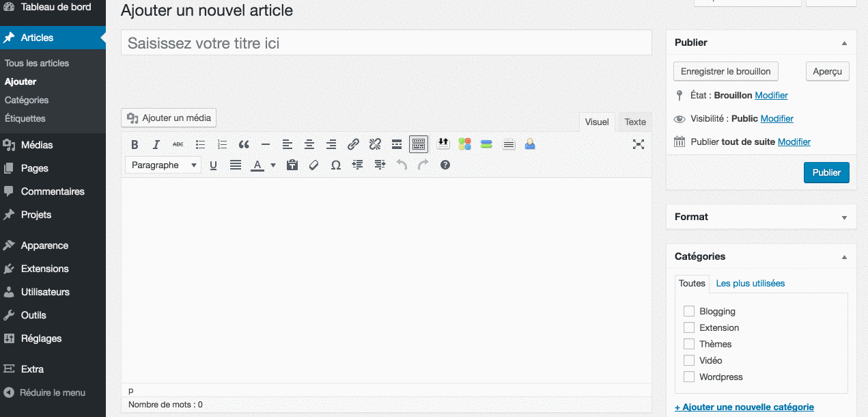Image resolution: width=868 pixels, height=417 pixels.
Task: Check the Blogging category checkbox
Action: click(x=689, y=311)
